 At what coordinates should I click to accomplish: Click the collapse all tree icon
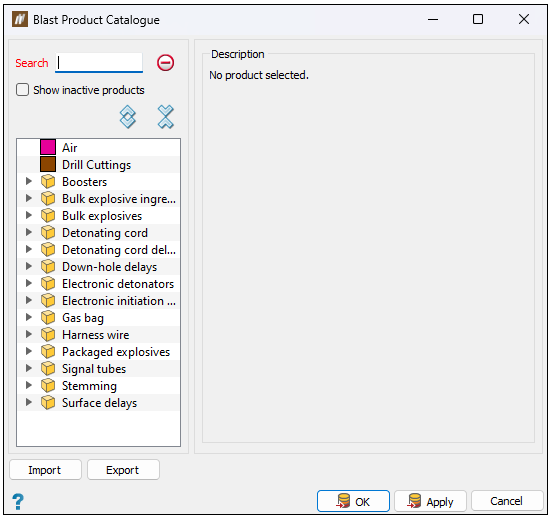(165, 117)
